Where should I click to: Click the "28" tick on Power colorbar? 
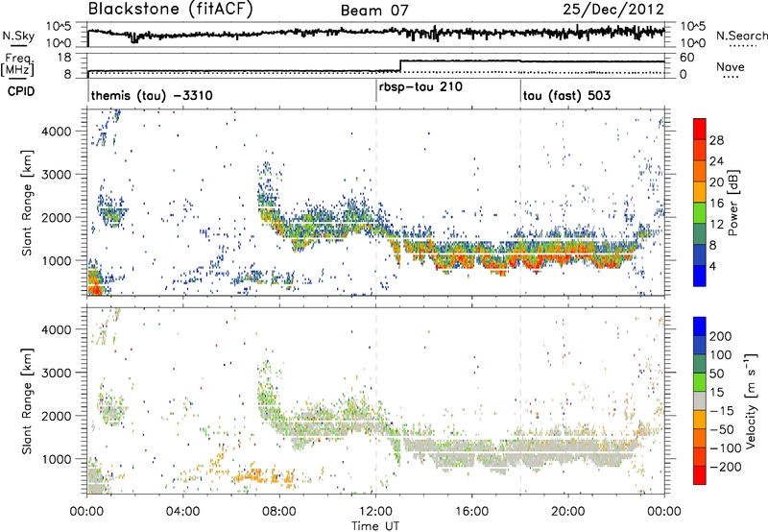[716, 140]
